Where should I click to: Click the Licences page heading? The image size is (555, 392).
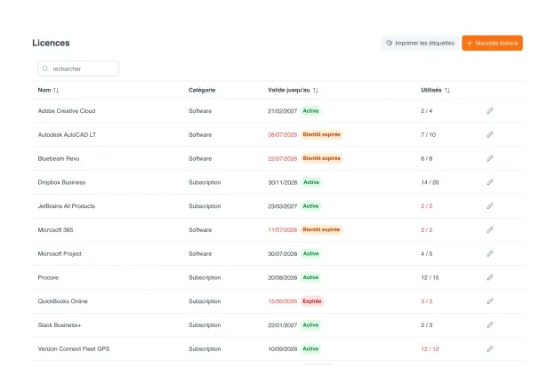click(51, 43)
